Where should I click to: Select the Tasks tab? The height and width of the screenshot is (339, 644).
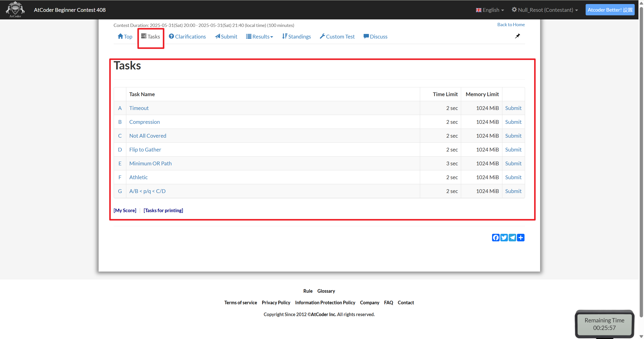(x=151, y=36)
